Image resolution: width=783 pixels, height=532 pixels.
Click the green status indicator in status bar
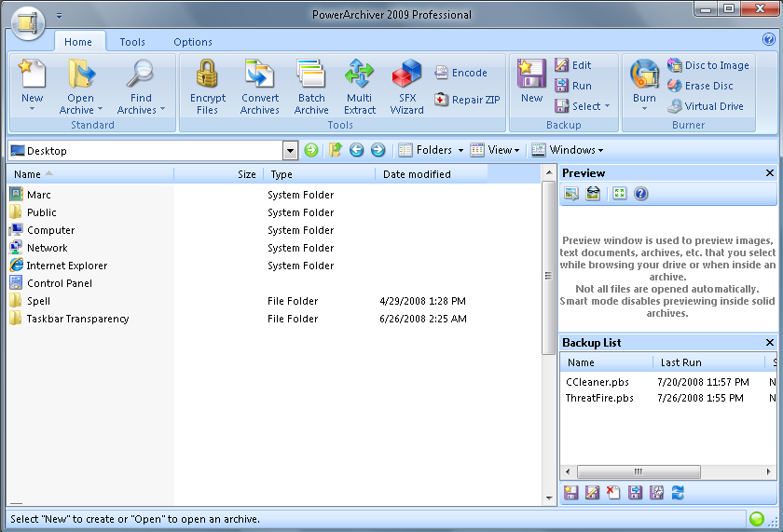coord(757,519)
